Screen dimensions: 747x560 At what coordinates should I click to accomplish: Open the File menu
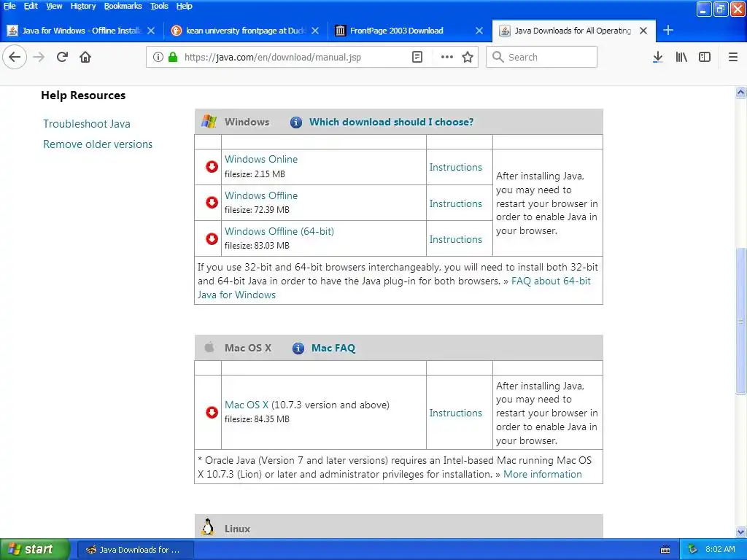tap(9, 6)
